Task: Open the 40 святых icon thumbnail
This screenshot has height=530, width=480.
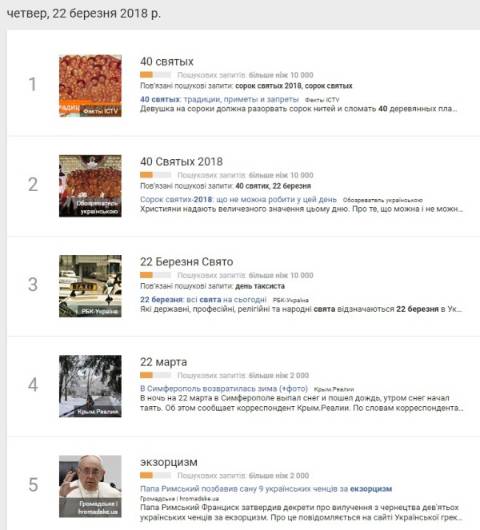Action: [90, 86]
